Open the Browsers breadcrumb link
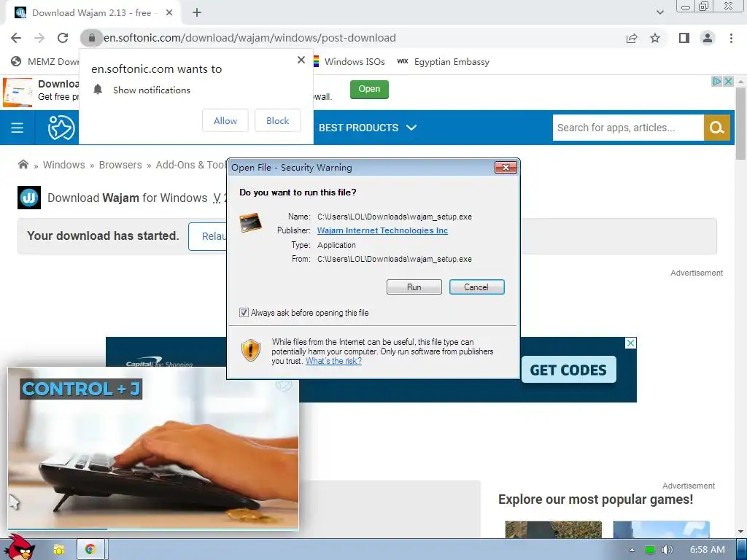Screen dimensions: 747x560 pos(120,165)
